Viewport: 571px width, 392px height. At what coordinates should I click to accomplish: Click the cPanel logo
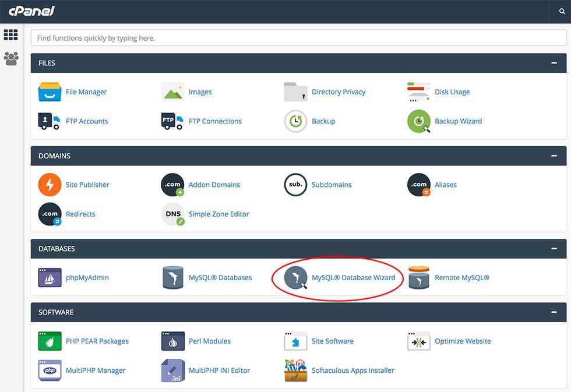pos(31,11)
